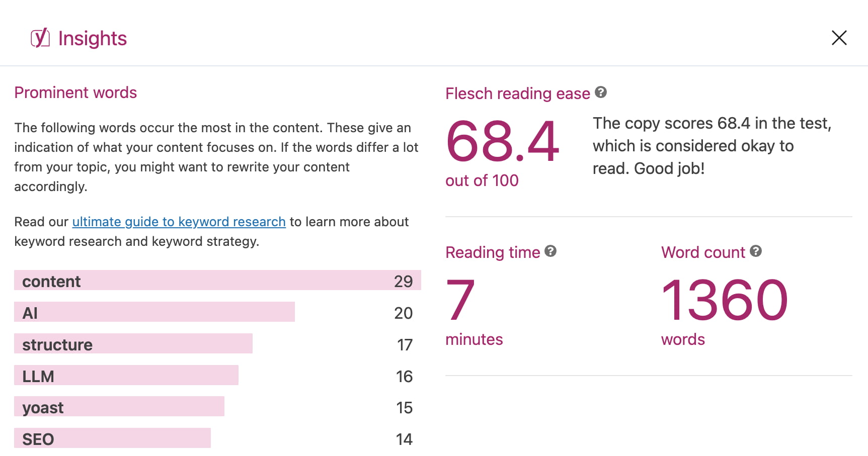Image resolution: width=868 pixels, height=456 pixels.
Task: Close the Insights modal
Action: (x=839, y=38)
